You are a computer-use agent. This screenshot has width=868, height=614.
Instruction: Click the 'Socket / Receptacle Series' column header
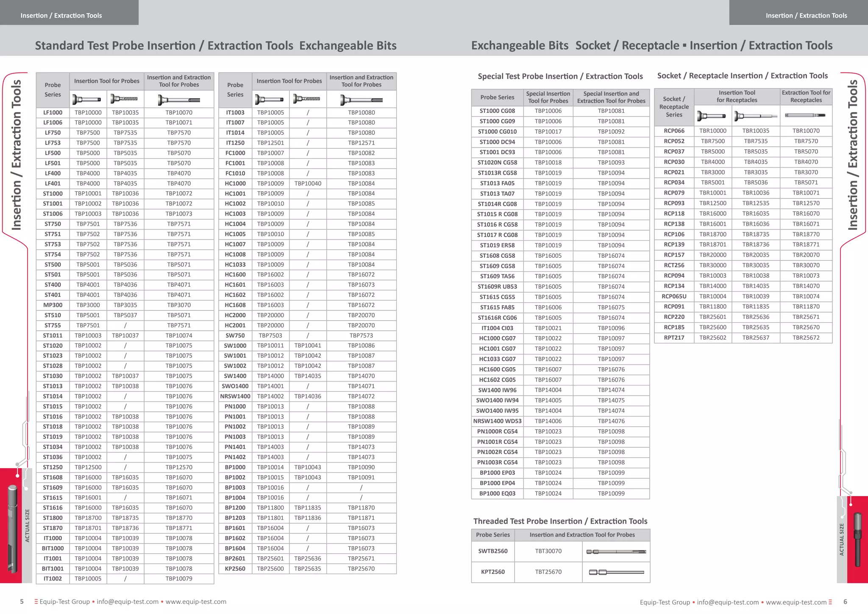pyautogui.click(x=674, y=107)
